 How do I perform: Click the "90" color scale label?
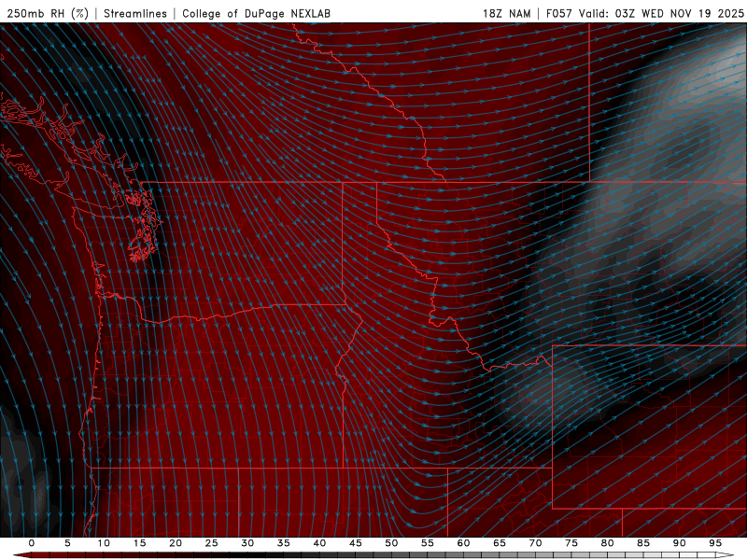click(x=680, y=543)
